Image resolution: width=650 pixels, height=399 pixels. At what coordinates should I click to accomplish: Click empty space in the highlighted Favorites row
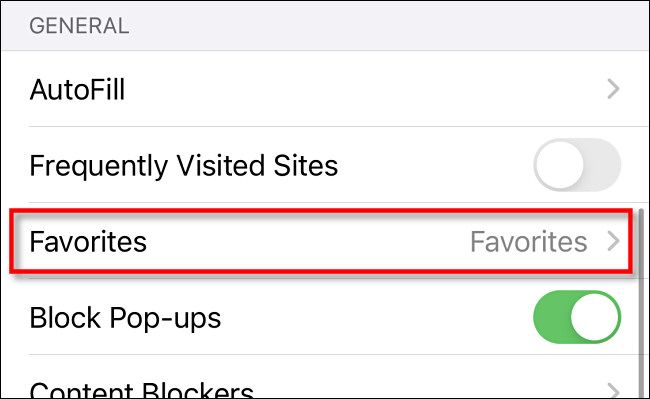(x=307, y=242)
